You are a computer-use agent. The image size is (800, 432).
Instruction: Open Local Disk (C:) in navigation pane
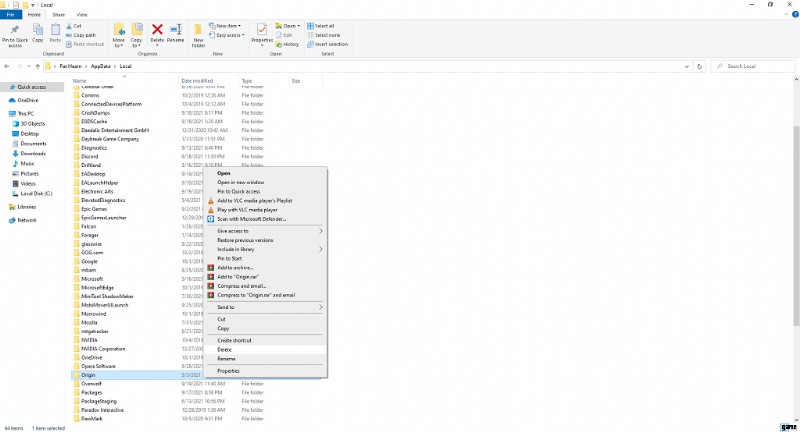[36, 194]
